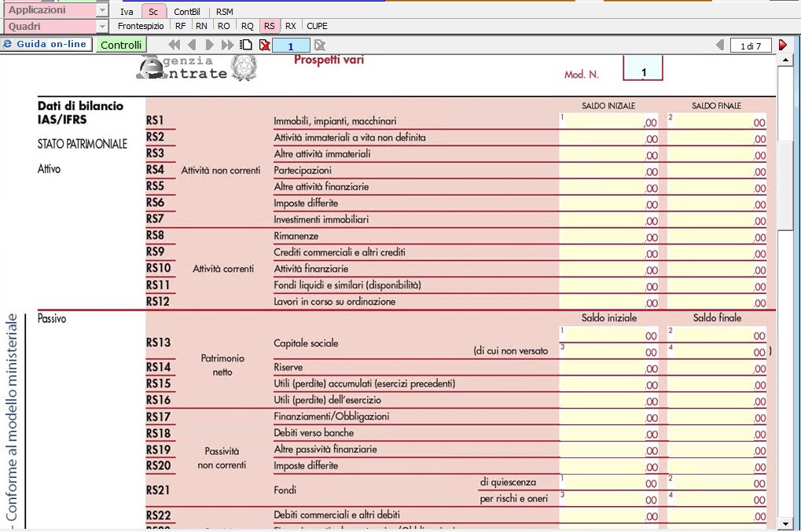The width and height of the screenshot is (801, 532).
Task: Click the module number field in the toolbar
Action: (x=291, y=46)
